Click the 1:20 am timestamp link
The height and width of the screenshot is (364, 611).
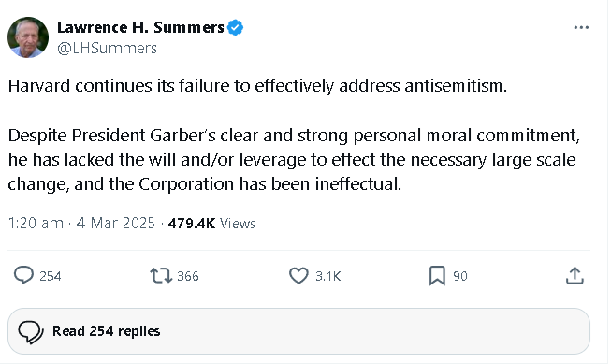coord(36,224)
